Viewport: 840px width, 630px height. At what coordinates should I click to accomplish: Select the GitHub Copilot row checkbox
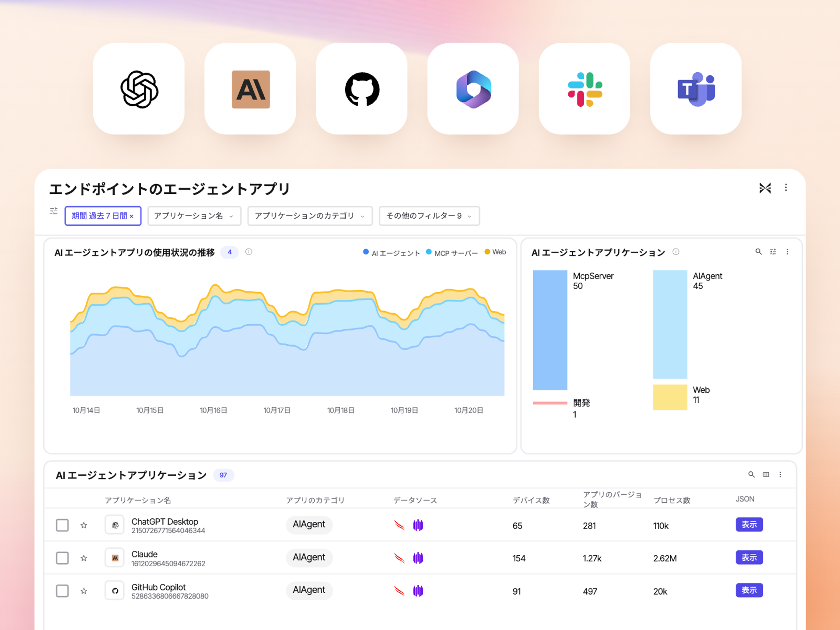(63, 591)
